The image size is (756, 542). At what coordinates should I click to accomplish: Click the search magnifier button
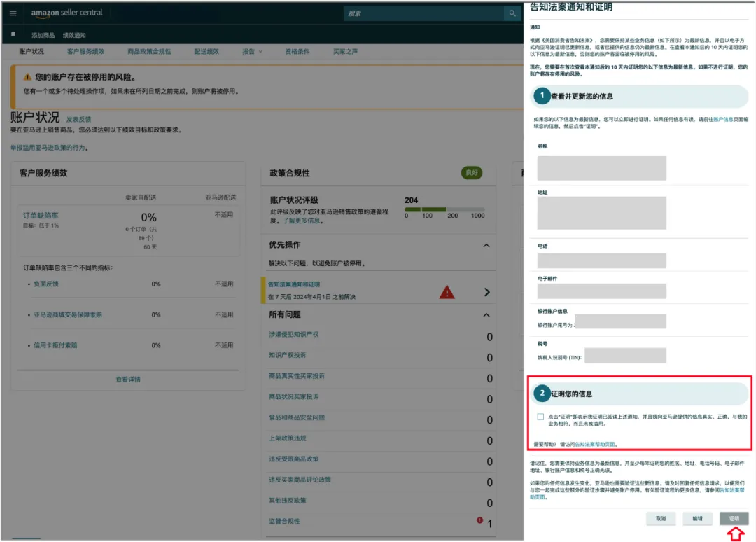coord(514,13)
